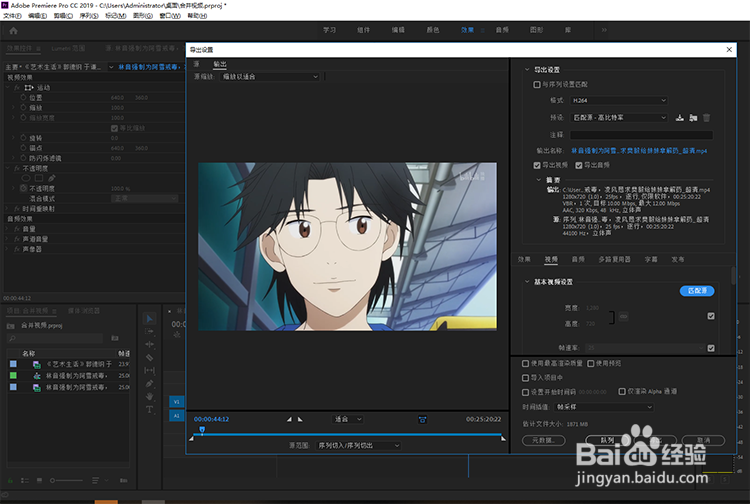Select the Slip tool
The height and width of the screenshot is (504, 750).
[150, 370]
